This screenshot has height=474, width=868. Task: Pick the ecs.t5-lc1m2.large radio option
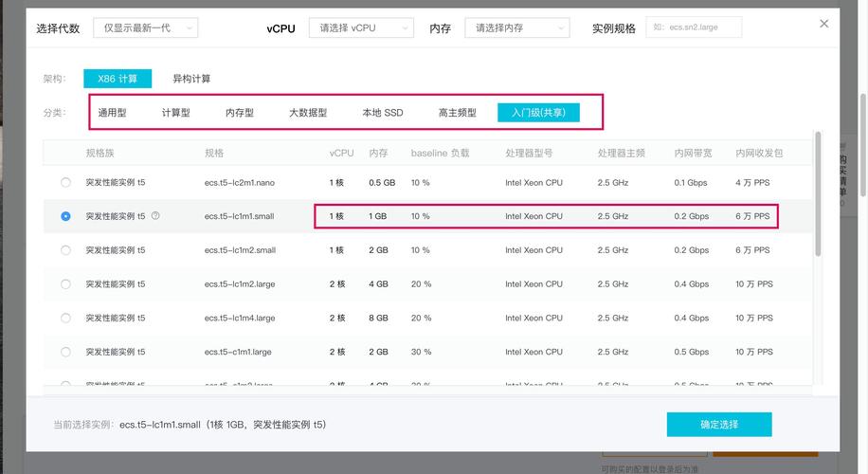point(65,284)
